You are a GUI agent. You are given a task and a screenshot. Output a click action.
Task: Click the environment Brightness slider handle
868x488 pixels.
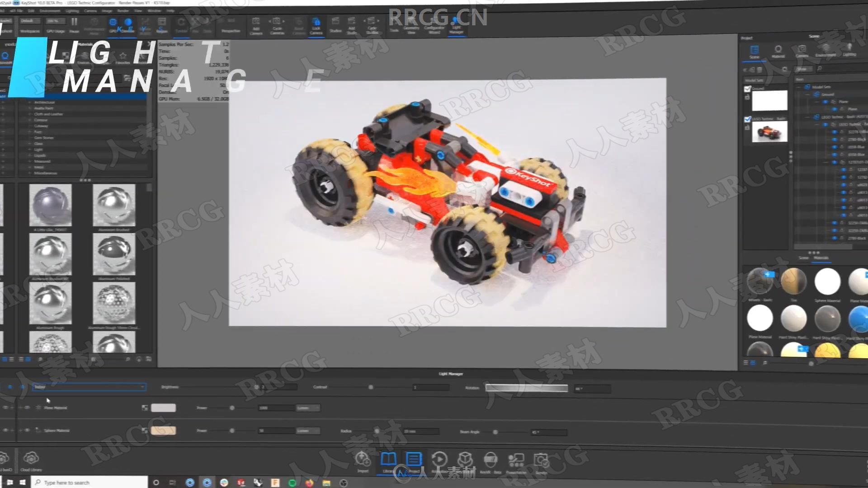click(x=256, y=387)
